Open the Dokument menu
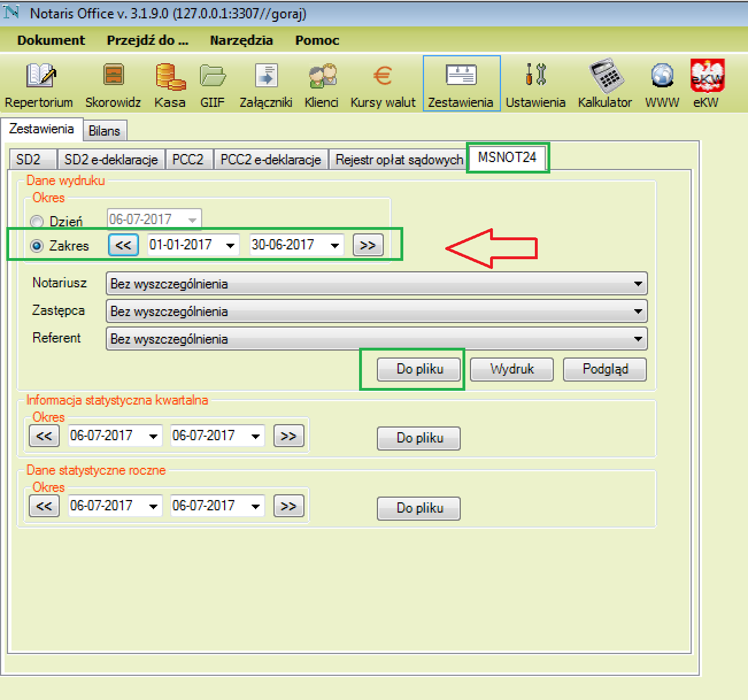Screen dimensions: 748x700 coord(51,40)
